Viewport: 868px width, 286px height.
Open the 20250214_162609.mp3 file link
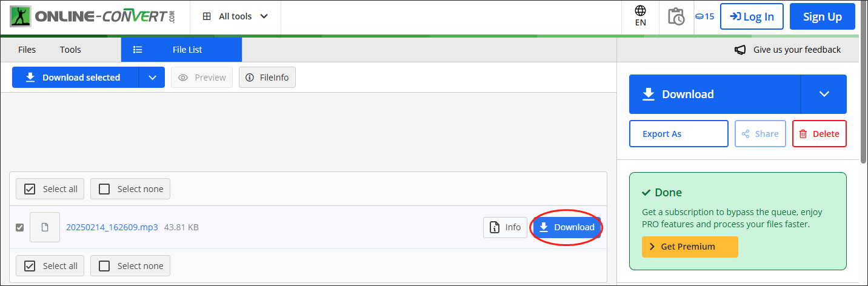pyautogui.click(x=112, y=227)
